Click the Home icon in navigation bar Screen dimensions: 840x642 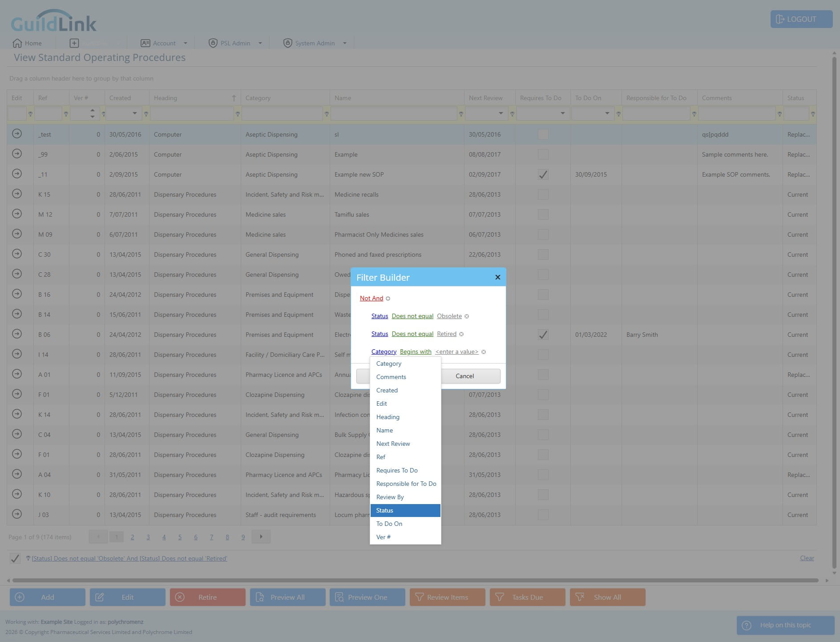click(x=17, y=43)
